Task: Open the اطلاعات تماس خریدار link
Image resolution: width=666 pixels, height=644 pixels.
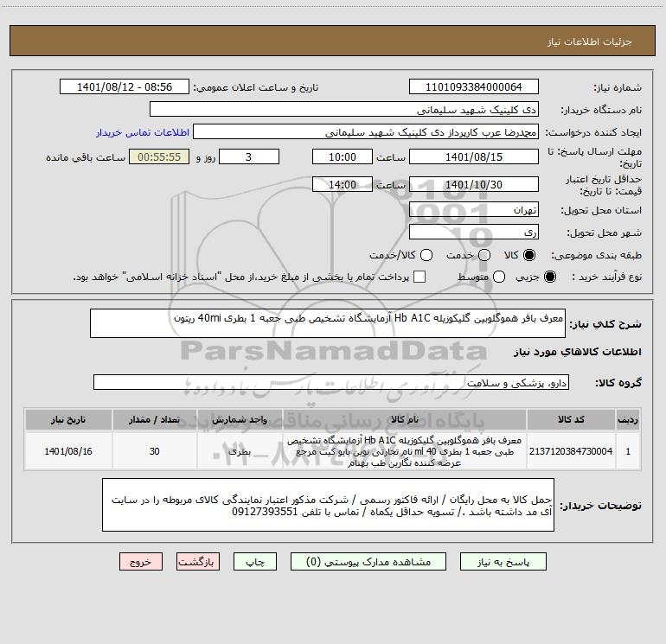Action: pyautogui.click(x=143, y=132)
